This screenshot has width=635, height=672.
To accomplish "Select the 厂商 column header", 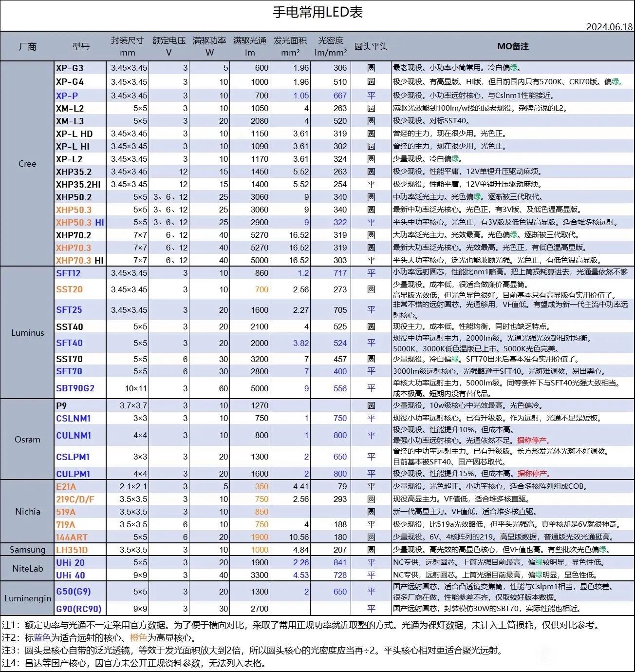I will click(27, 46).
